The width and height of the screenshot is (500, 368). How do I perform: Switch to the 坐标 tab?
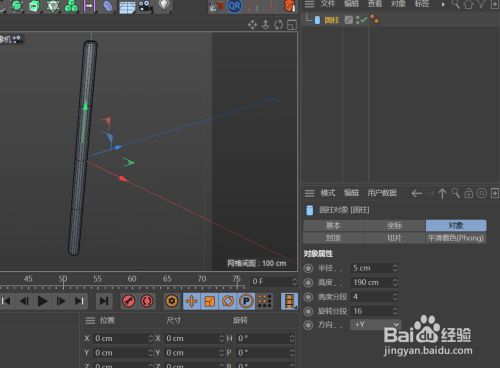pyautogui.click(x=394, y=226)
